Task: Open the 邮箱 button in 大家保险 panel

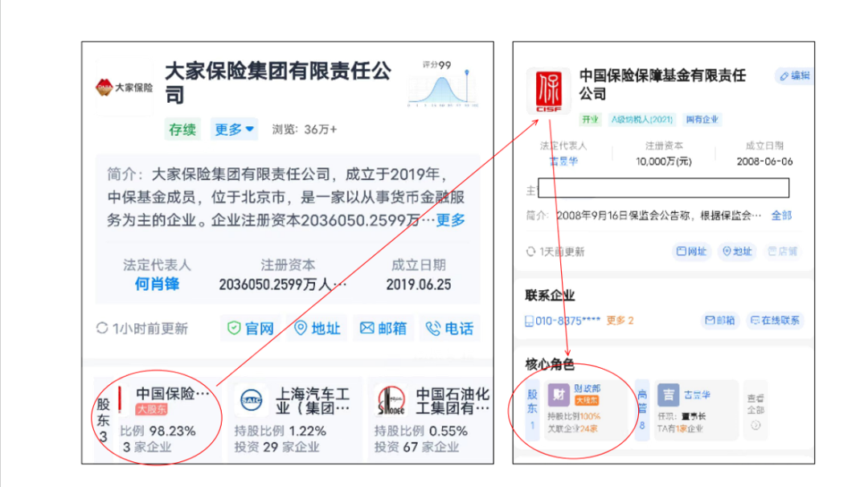Action: (383, 329)
